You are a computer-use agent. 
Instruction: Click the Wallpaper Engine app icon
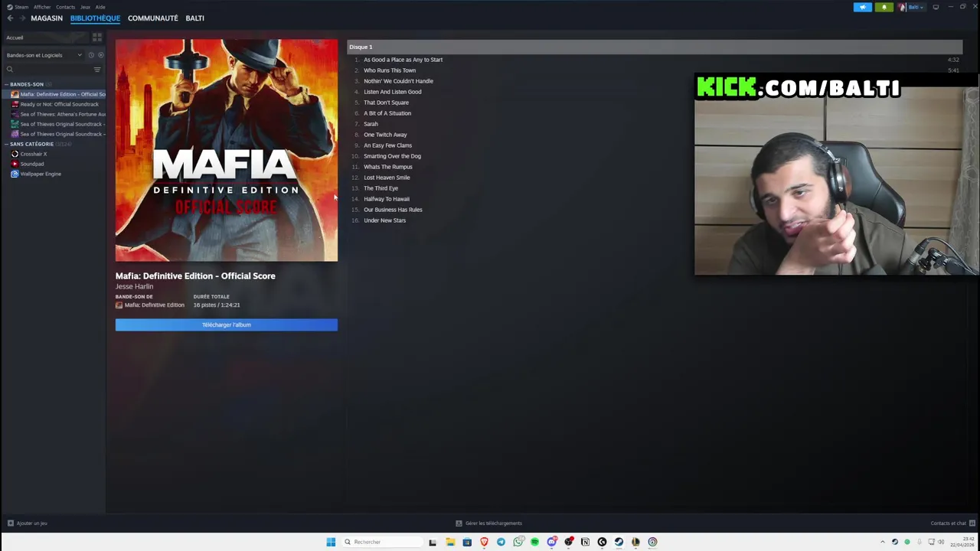coord(15,174)
